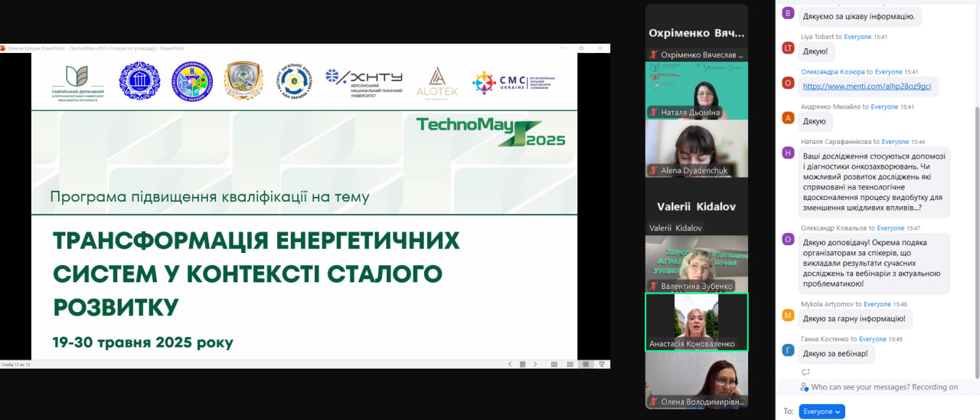980x420 pixels.
Task: Click Everyone link in Олександр Ковальов's message header
Action: [x=890, y=228]
